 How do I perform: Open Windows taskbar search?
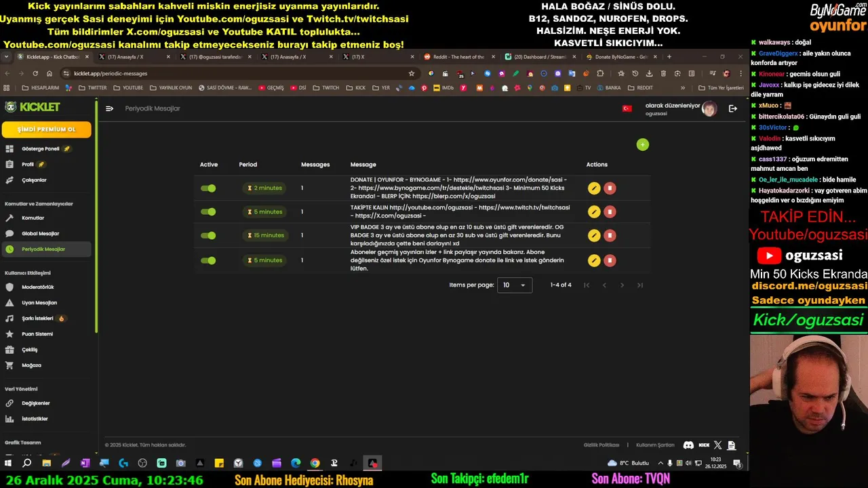click(x=27, y=464)
